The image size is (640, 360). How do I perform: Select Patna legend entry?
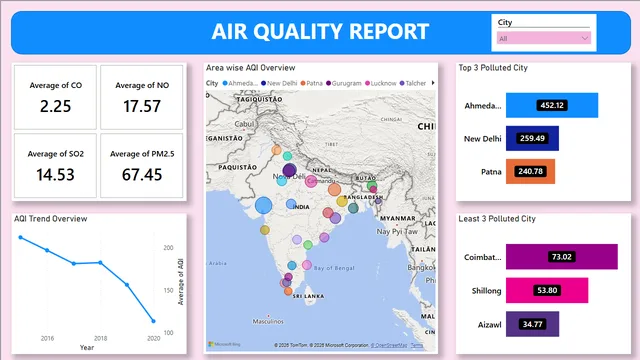[x=311, y=83]
